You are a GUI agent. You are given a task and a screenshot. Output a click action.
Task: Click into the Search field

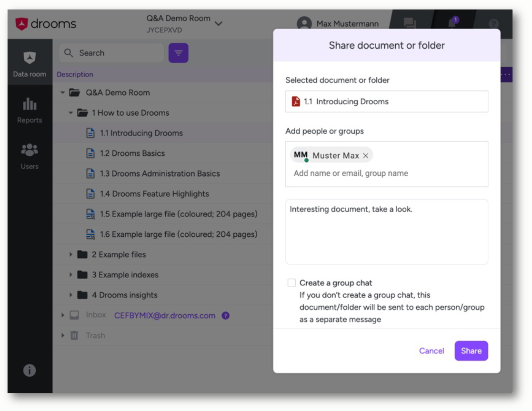click(111, 53)
